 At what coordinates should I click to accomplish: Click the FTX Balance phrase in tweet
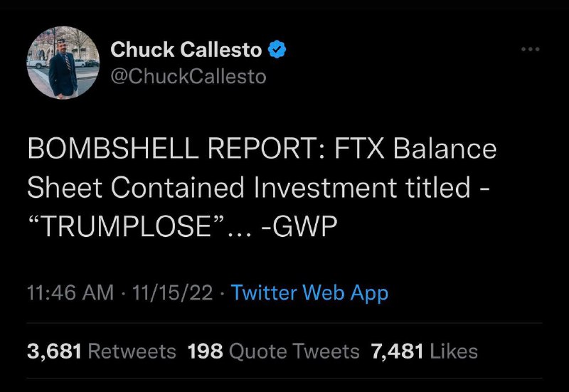pos(415,149)
